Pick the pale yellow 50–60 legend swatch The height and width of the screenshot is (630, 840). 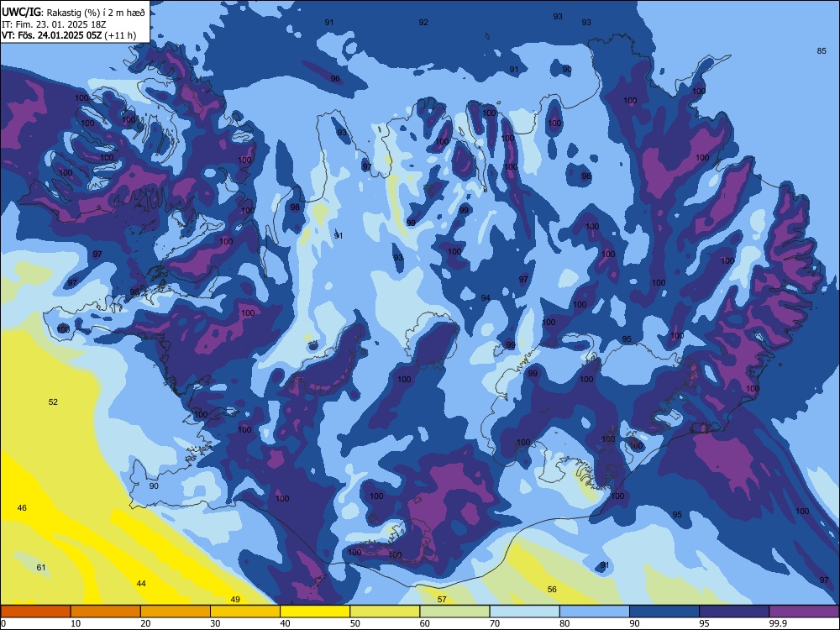385,612
